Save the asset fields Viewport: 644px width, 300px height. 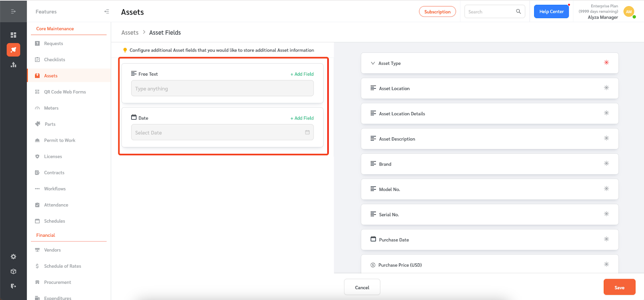(619, 287)
